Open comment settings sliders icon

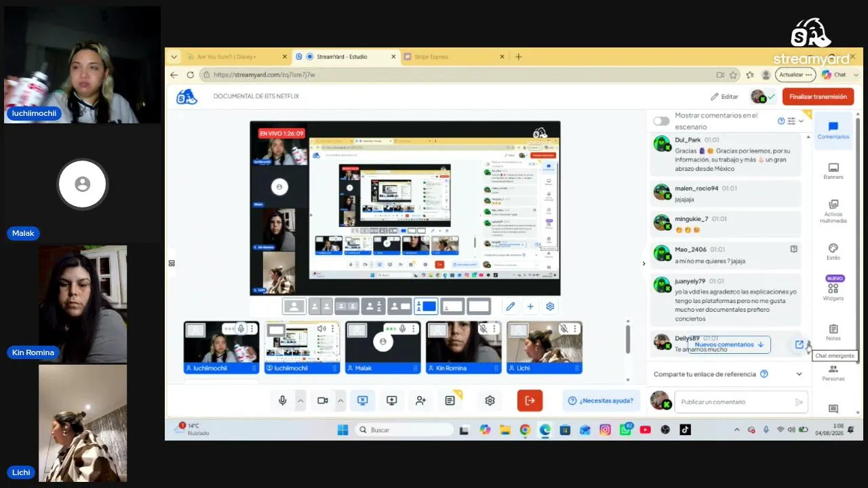coord(791,121)
